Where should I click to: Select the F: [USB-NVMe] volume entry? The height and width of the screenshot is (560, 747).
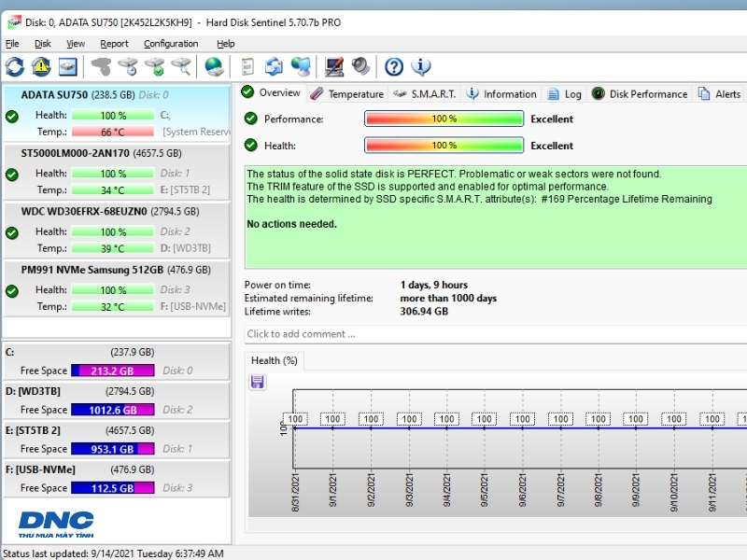click(117, 478)
